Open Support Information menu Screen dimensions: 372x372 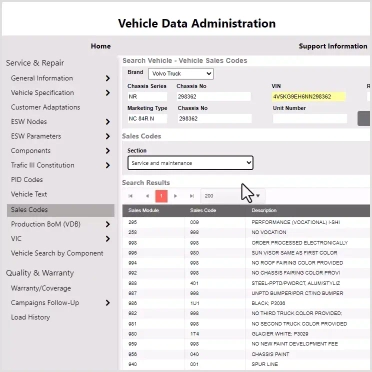click(333, 46)
